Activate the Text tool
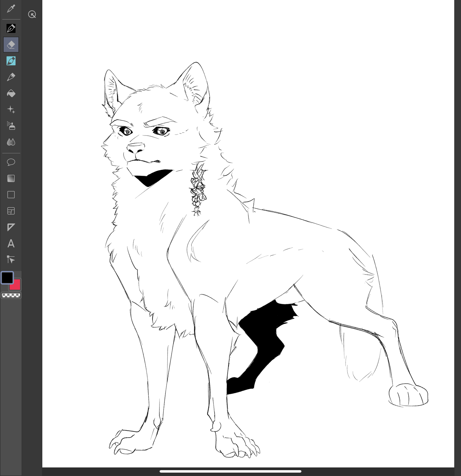The image size is (461, 476). [11, 244]
